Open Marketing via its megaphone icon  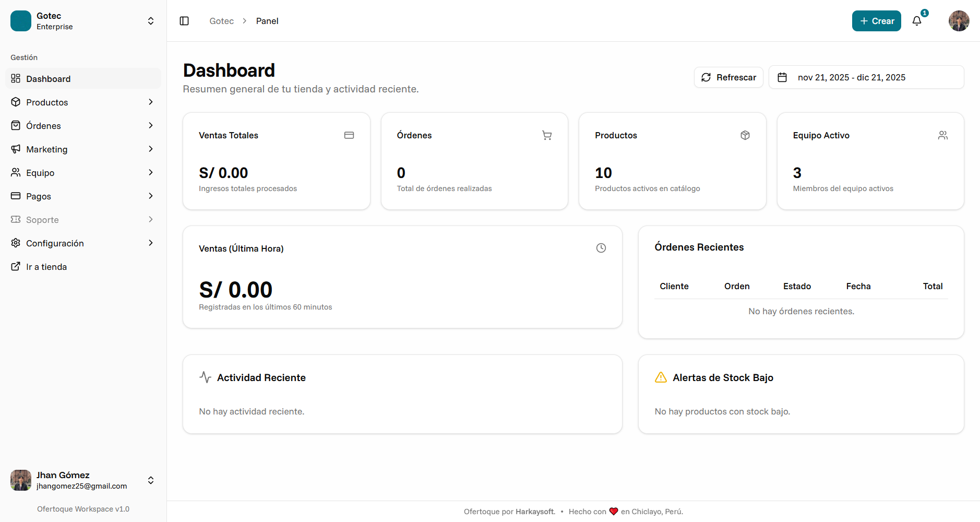16,149
